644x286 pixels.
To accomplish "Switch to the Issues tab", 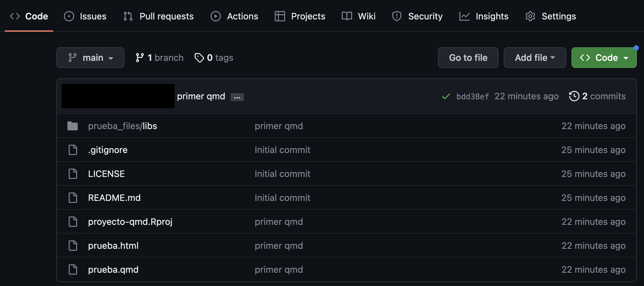I will [x=85, y=16].
